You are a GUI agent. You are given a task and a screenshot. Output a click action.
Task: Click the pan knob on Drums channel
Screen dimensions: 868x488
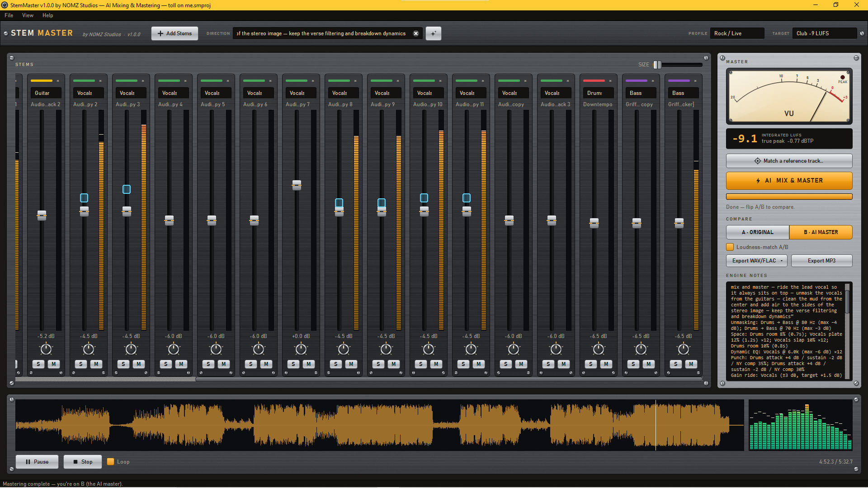click(x=599, y=349)
